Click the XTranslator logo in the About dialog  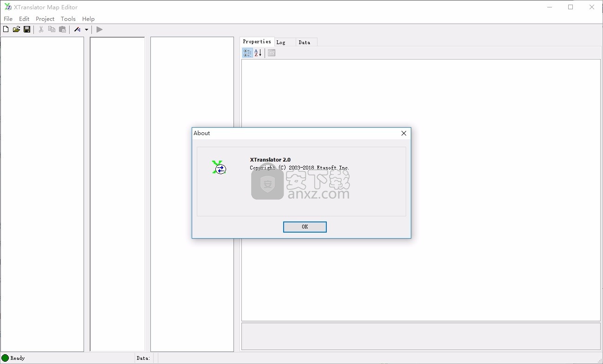click(219, 167)
